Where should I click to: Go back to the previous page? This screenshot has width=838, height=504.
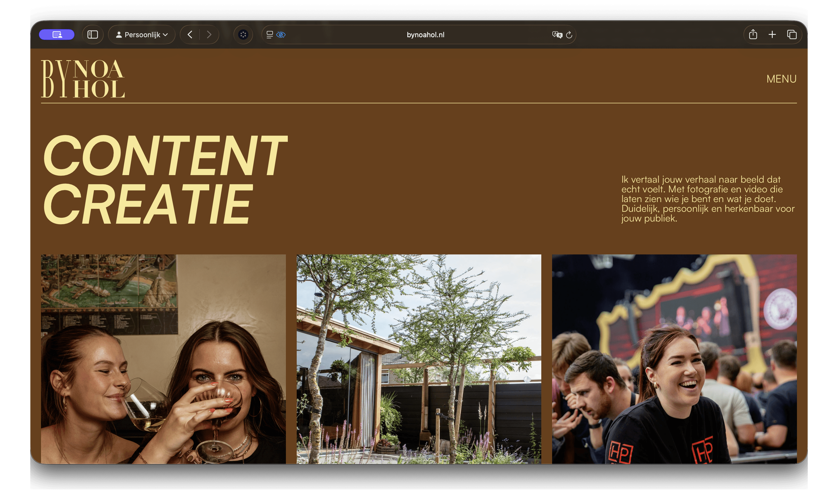click(x=190, y=35)
